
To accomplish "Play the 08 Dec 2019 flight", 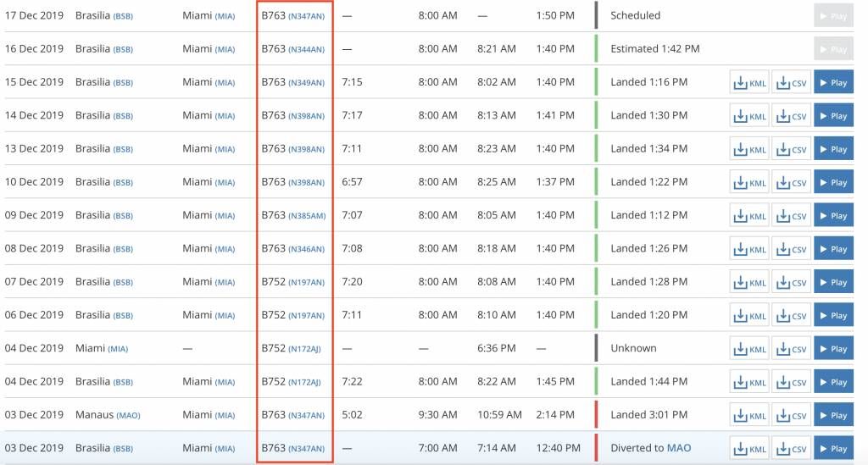I will tap(834, 248).
